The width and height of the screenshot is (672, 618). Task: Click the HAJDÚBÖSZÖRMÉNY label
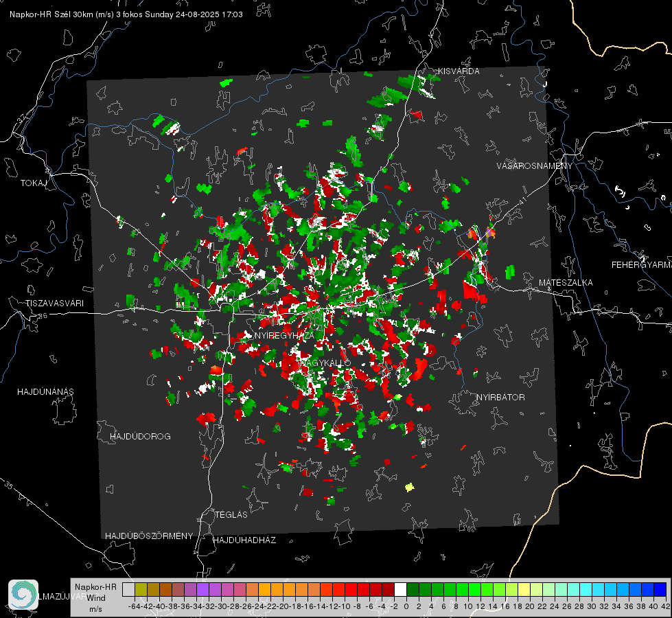coord(149,536)
